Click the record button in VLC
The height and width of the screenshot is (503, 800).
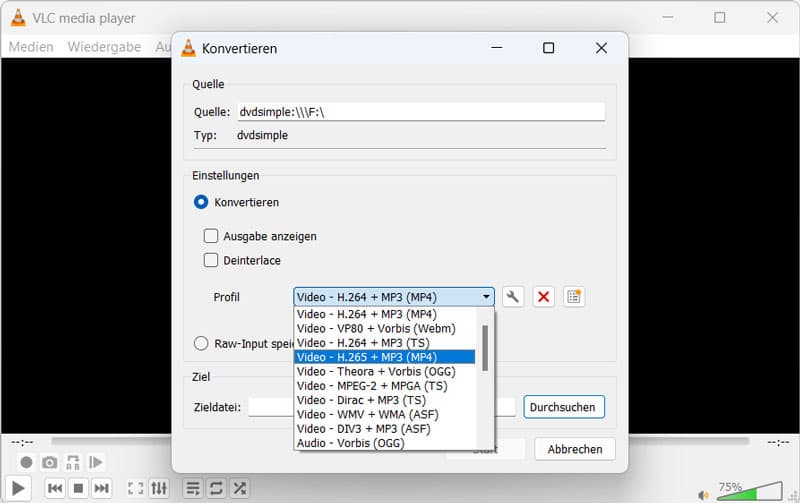(26, 462)
